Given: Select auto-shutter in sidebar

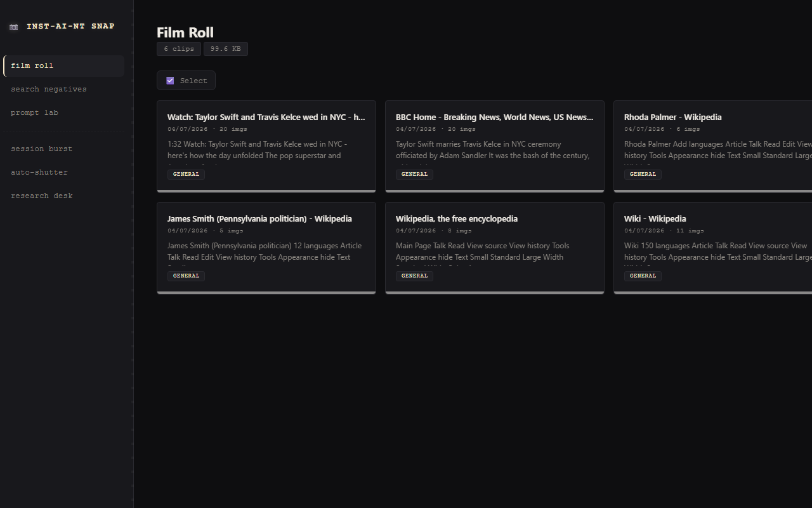Looking at the screenshot, I should point(63,173).
